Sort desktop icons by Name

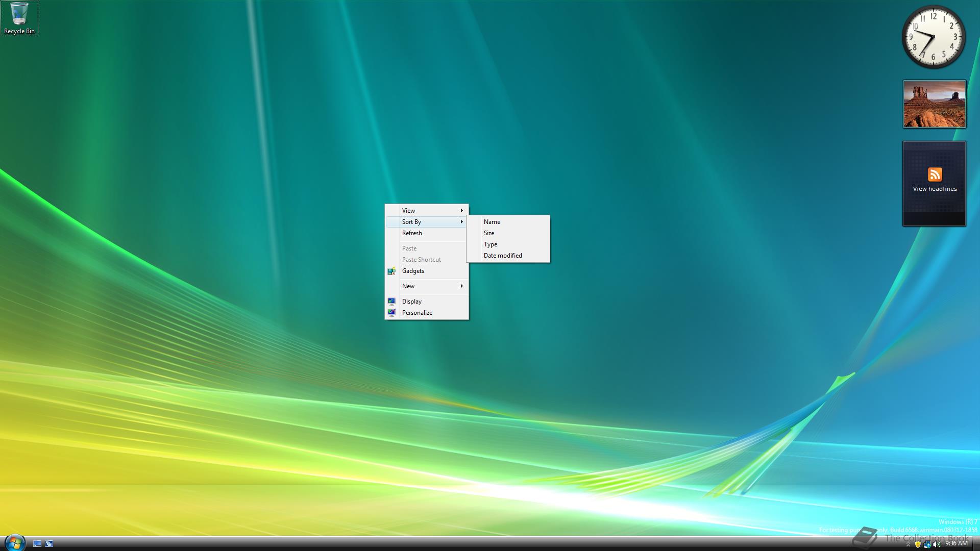(x=508, y=222)
